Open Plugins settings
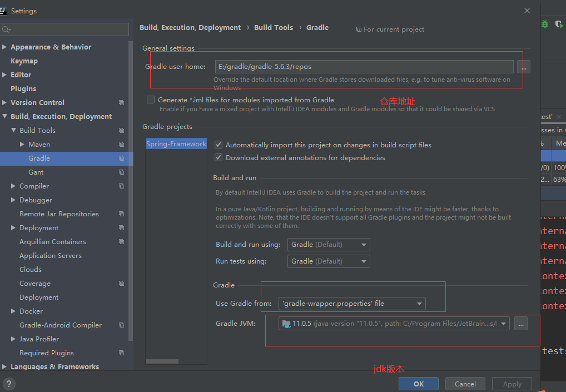Image resolution: width=566 pixels, height=392 pixels. click(x=23, y=89)
